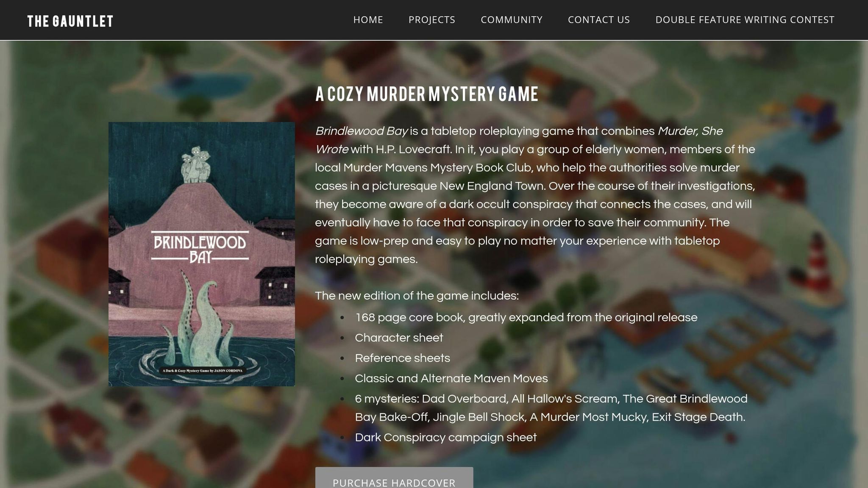This screenshot has height=488, width=868.
Task: Click 'Dark Conspiracy campaign sheet' item
Action: coord(445,437)
